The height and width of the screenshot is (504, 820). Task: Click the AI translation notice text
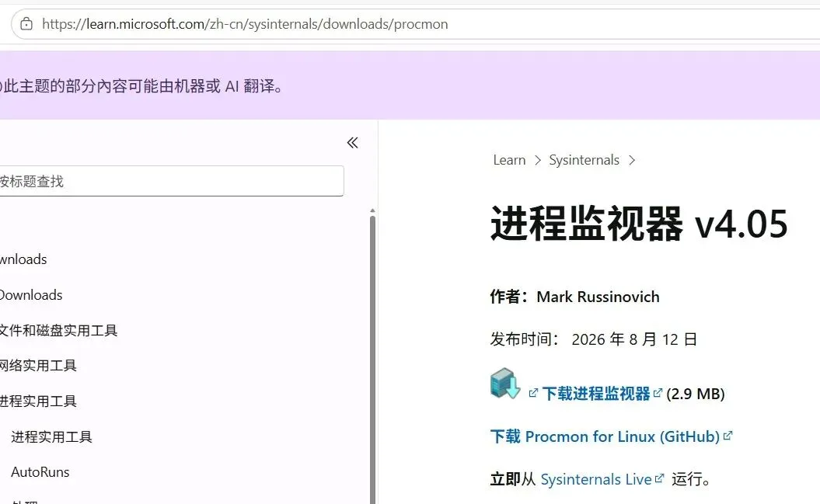pos(142,85)
